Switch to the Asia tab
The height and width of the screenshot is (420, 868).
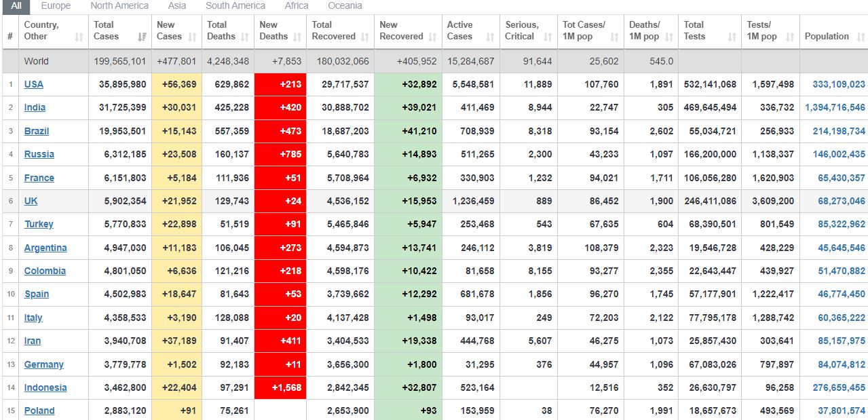177,6
